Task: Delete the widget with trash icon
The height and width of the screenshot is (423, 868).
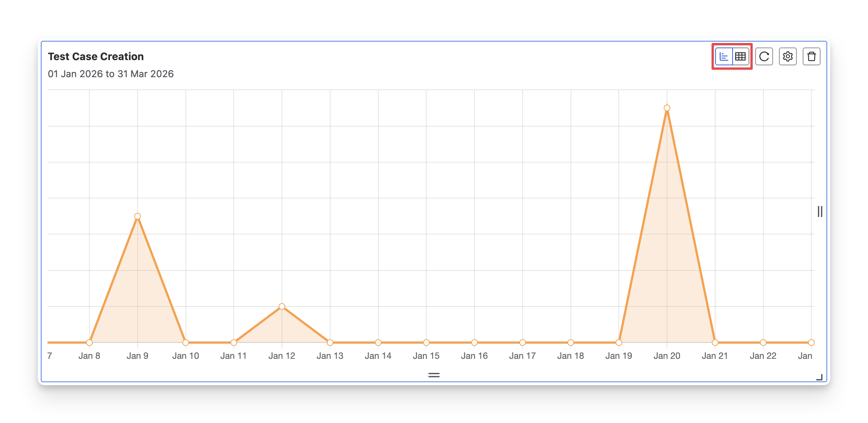Action: pyautogui.click(x=811, y=56)
